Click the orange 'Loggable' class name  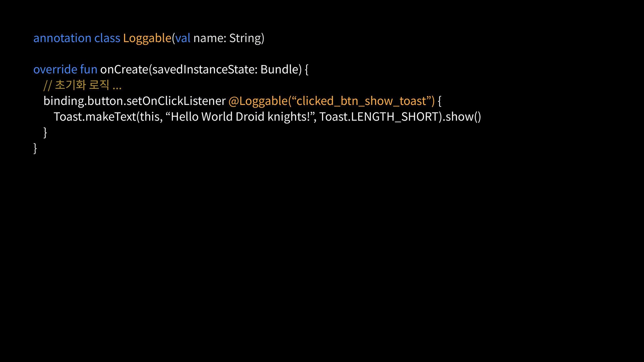point(147,38)
